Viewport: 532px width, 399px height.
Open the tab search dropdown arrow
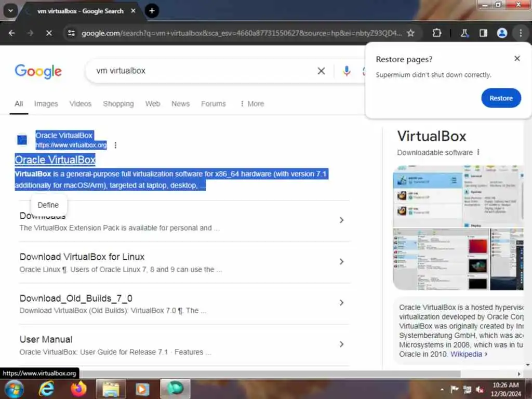point(10,11)
